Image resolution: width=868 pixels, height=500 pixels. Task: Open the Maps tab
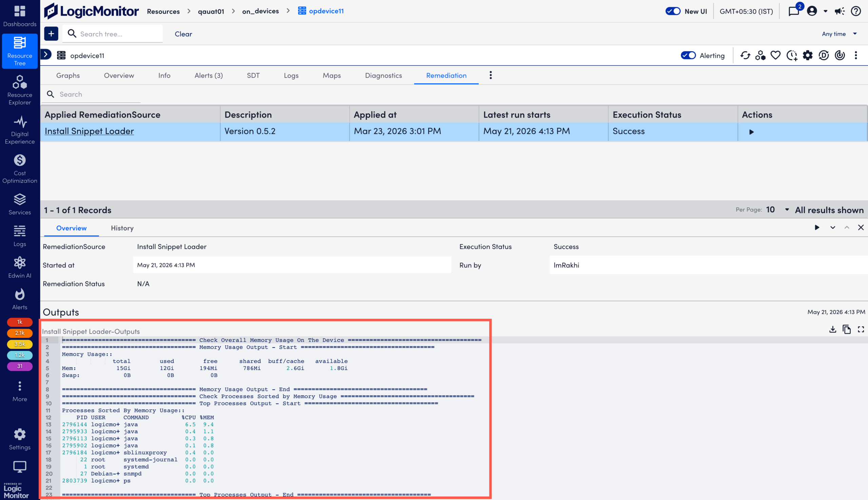pos(332,75)
